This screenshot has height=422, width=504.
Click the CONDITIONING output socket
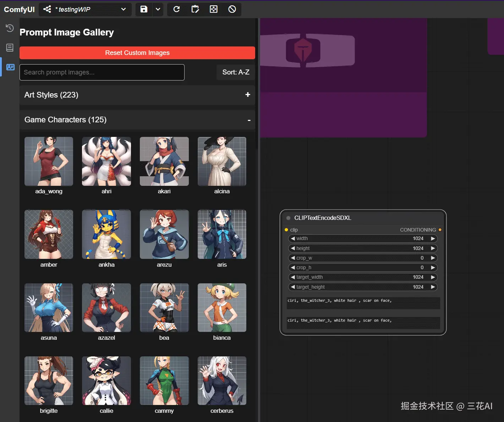pos(440,230)
